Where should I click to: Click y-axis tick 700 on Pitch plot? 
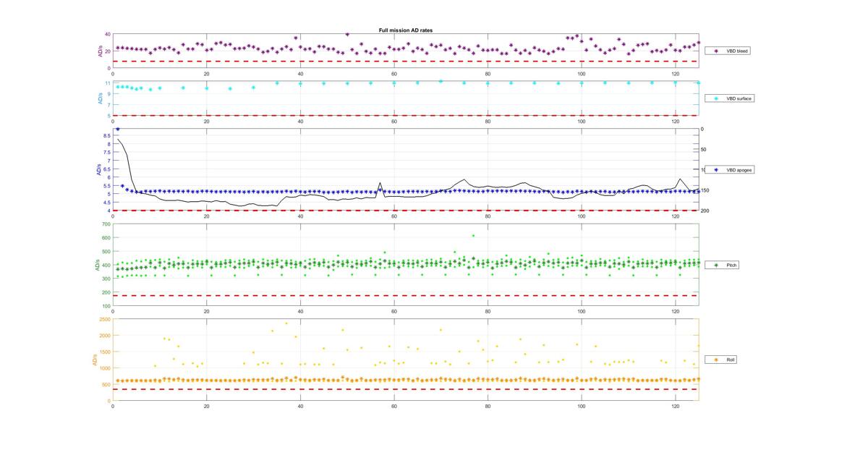[x=107, y=224]
